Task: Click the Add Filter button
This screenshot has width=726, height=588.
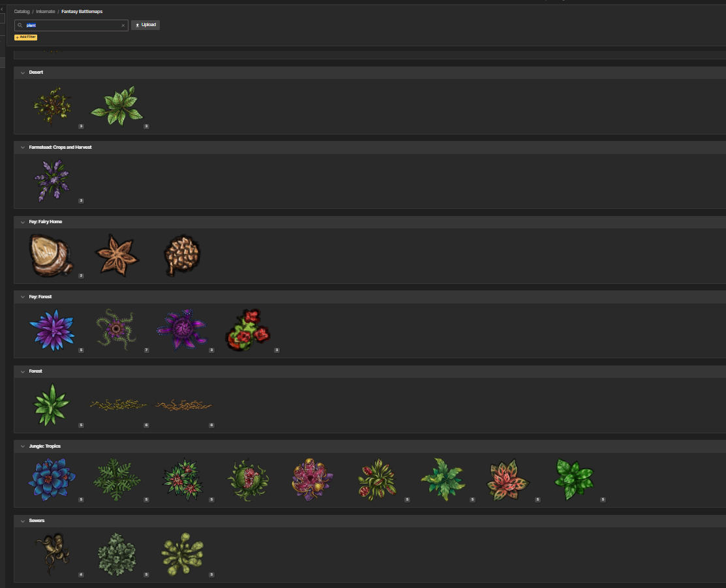Action: pyautogui.click(x=25, y=37)
